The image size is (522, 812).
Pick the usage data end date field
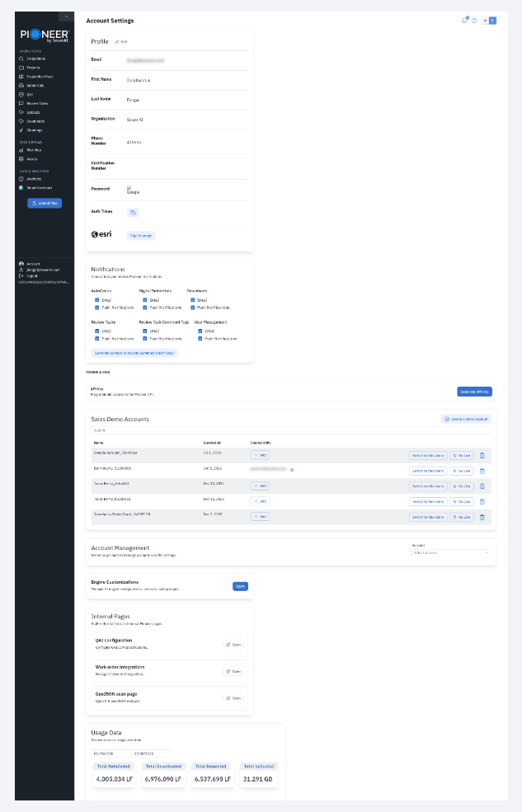coord(151,753)
